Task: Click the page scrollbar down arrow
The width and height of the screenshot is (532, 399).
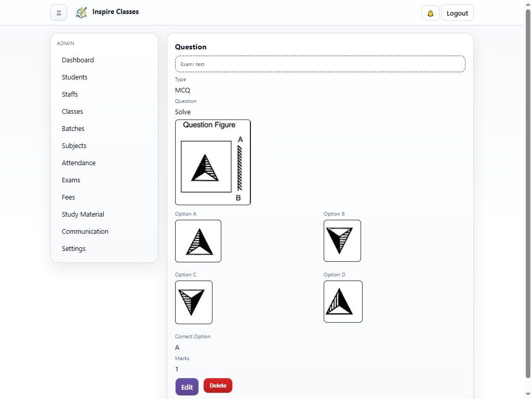Action: click(528, 394)
